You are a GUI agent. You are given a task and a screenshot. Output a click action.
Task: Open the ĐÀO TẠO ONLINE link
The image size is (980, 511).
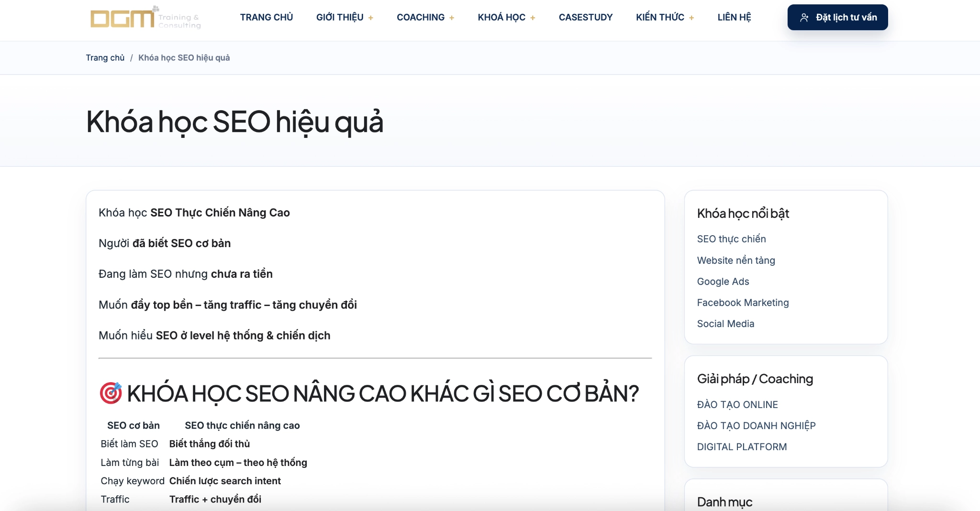coord(737,405)
